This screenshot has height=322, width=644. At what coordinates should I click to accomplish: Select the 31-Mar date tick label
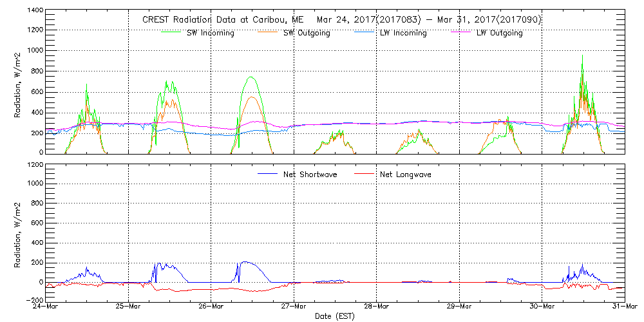click(x=624, y=307)
